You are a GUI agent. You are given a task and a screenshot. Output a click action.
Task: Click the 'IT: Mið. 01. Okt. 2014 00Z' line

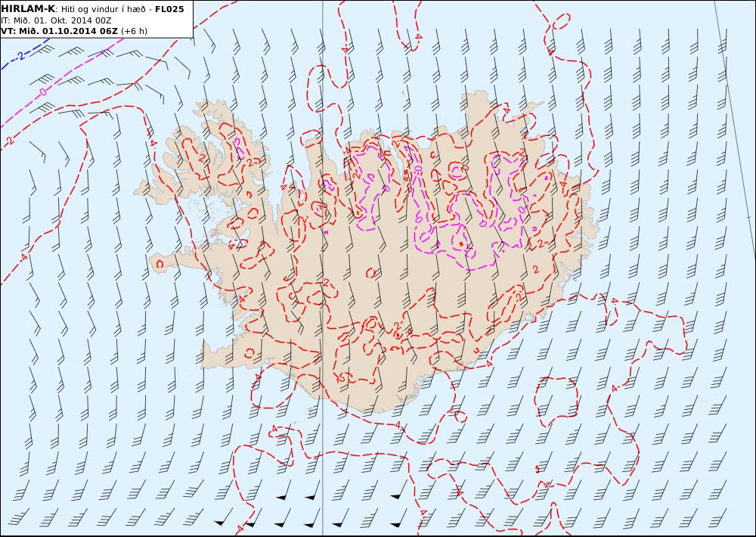tap(57, 20)
